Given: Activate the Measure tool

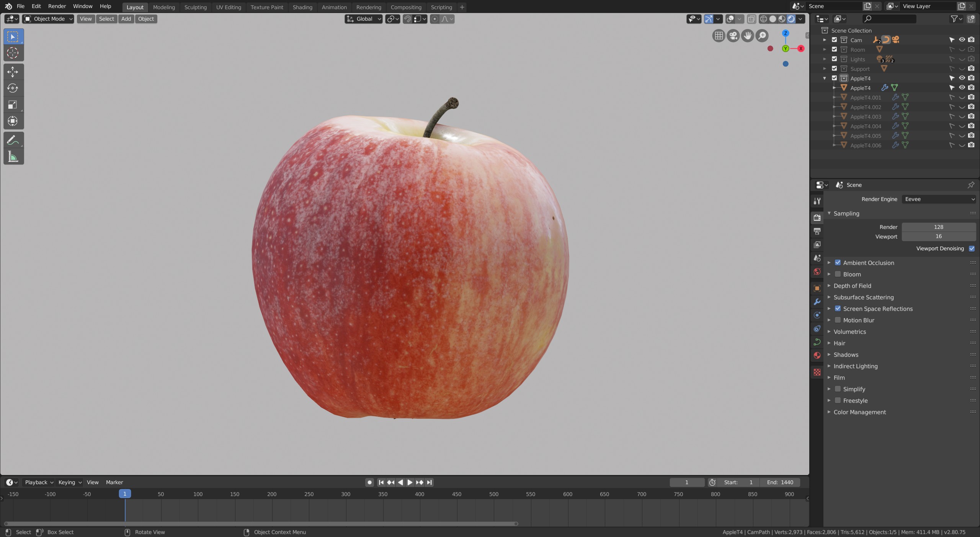Looking at the screenshot, I should click(13, 157).
